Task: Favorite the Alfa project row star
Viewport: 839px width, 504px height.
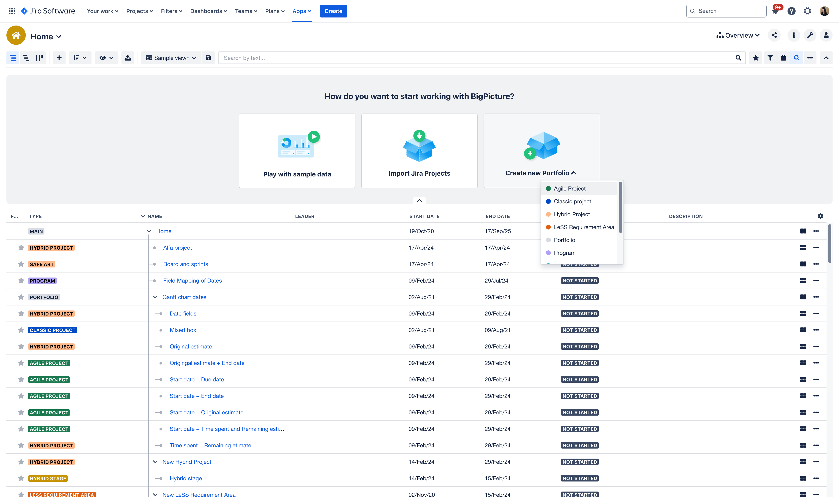Action: click(21, 248)
